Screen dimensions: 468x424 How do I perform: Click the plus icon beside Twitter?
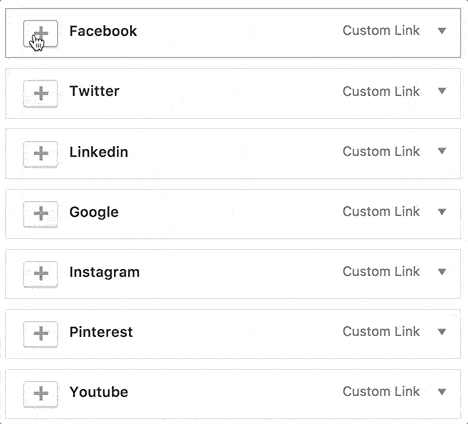click(x=40, y=94)
